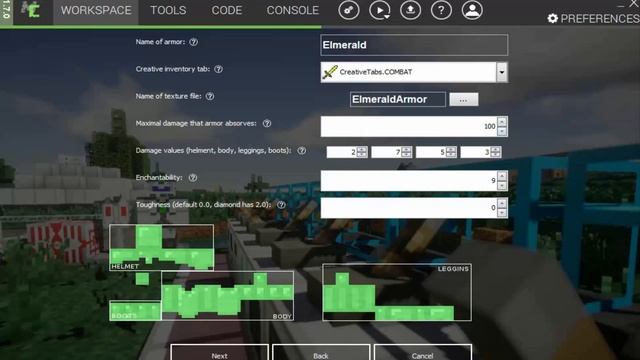The width and height of the screenshot is (640, 360).
Task: Show help for Name of armor
Action: click(x=193, y=42)
